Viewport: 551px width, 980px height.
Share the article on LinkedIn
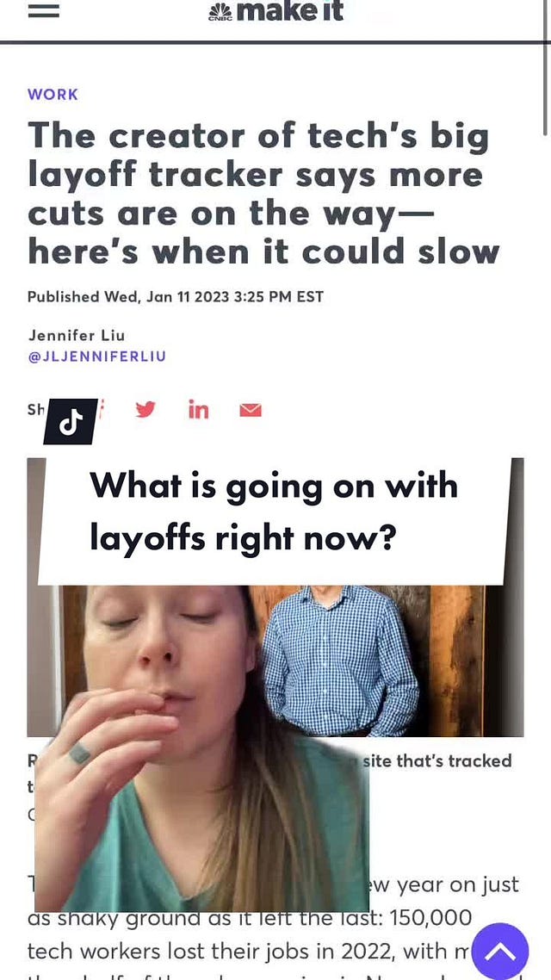click(198, 410)
